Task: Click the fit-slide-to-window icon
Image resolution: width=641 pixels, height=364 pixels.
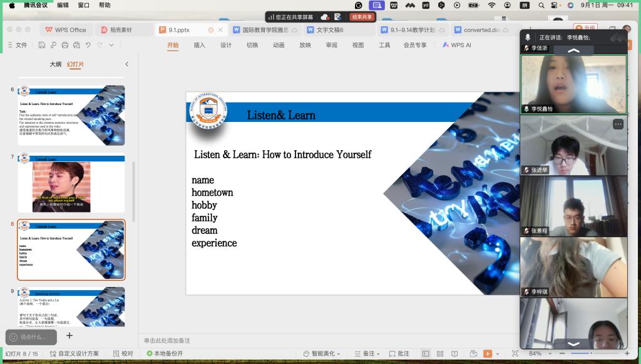Action: (x=515, y=353)
